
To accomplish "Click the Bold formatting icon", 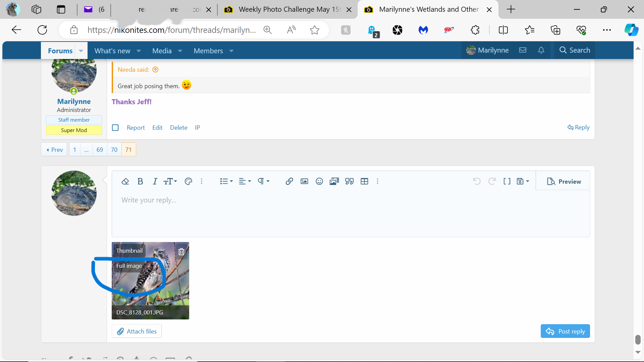I will (140, 181).
